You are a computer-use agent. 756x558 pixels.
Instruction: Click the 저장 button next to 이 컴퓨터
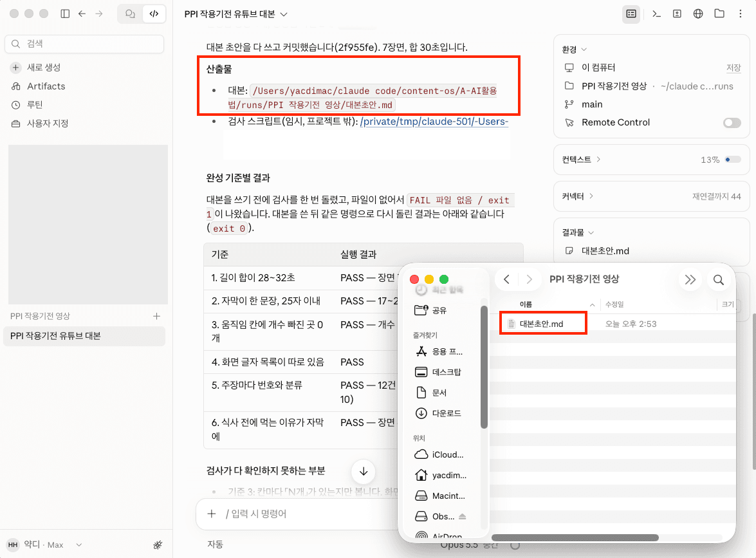coord(733,68)
